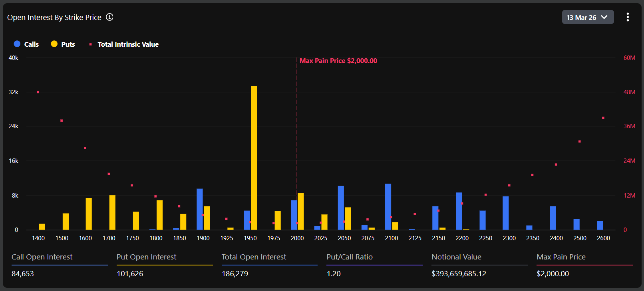Click the blue call bar at strike 2300
The image size is (644, 291).
click(x=506, y=213)
